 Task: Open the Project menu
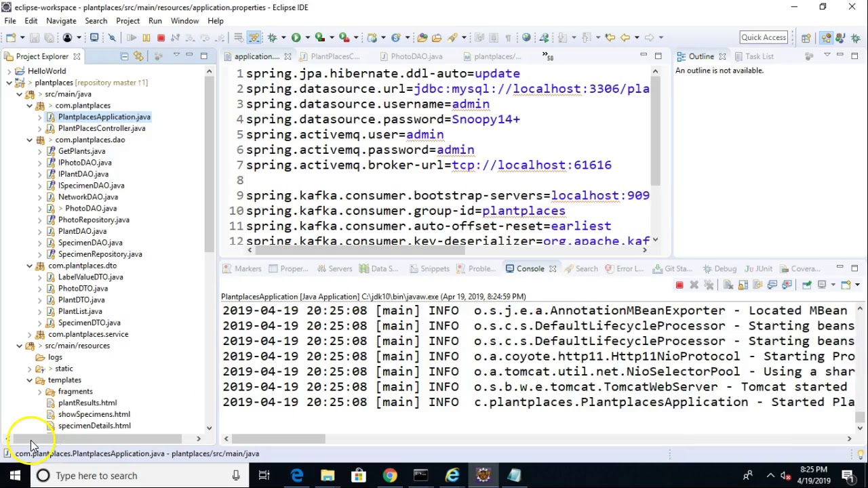pos(127,21)
